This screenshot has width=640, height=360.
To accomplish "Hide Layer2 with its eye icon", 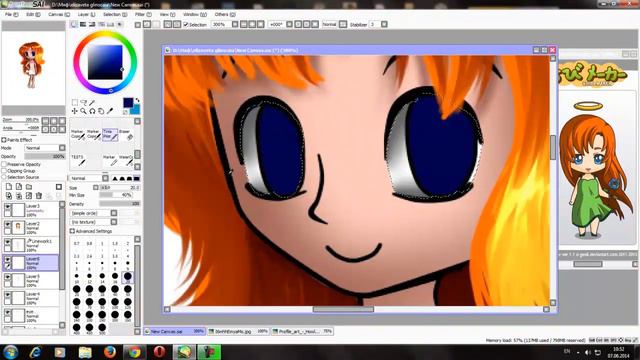I will [7, 225].
